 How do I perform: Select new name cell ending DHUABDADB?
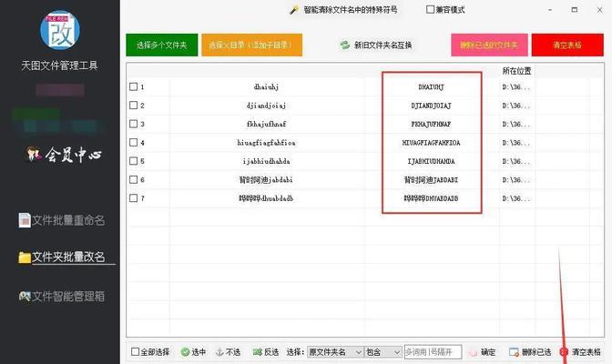[x=432, y=198]
